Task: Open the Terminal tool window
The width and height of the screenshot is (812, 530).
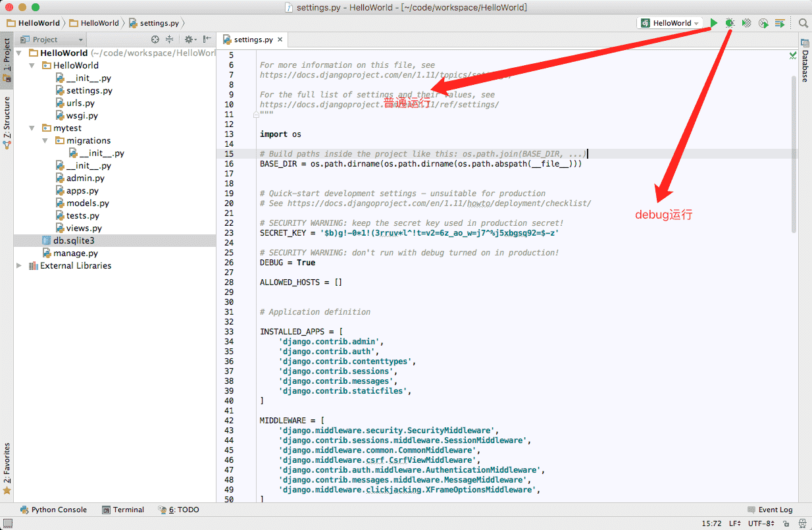Action: tap(123, 510)
